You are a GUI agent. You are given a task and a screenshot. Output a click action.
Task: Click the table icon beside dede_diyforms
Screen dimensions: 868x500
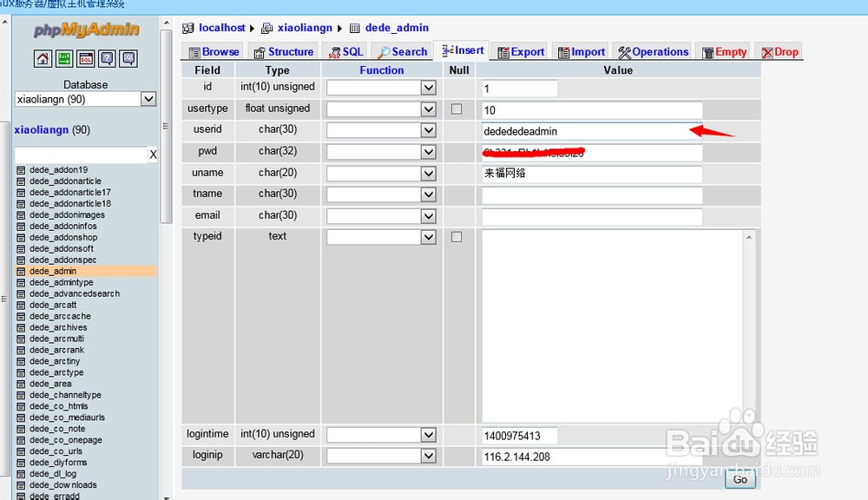tap(21, 463)
